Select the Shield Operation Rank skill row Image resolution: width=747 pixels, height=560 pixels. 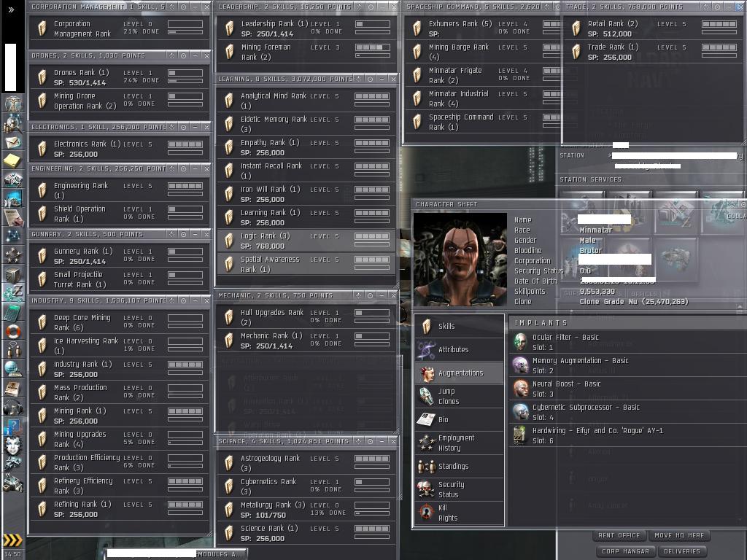[120, 214]
